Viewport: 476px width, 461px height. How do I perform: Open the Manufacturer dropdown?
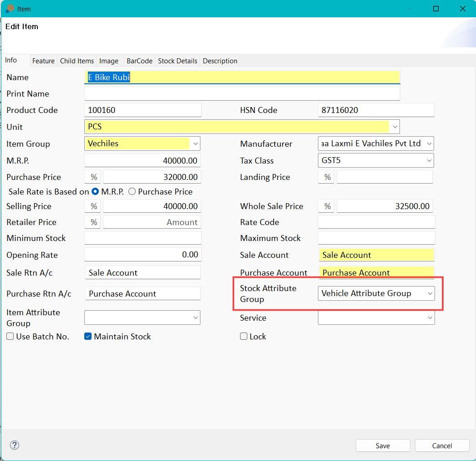pyautogui.click(x=429, y=143)
